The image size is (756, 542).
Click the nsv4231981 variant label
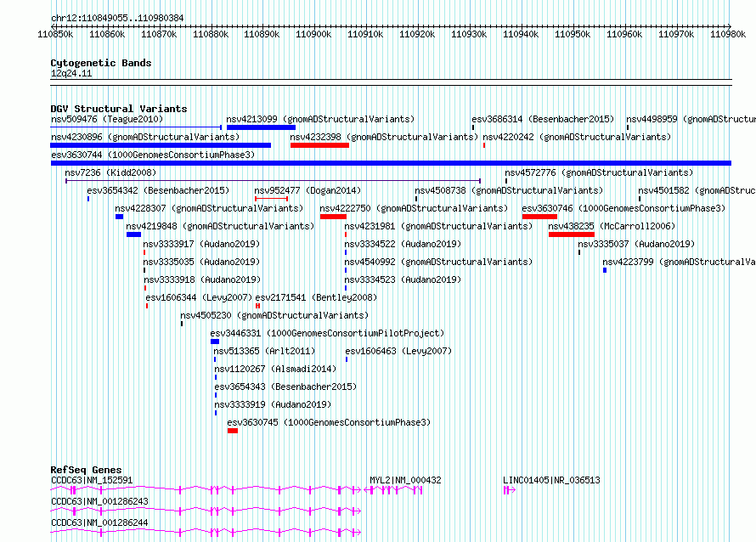[x=438, y=226]
